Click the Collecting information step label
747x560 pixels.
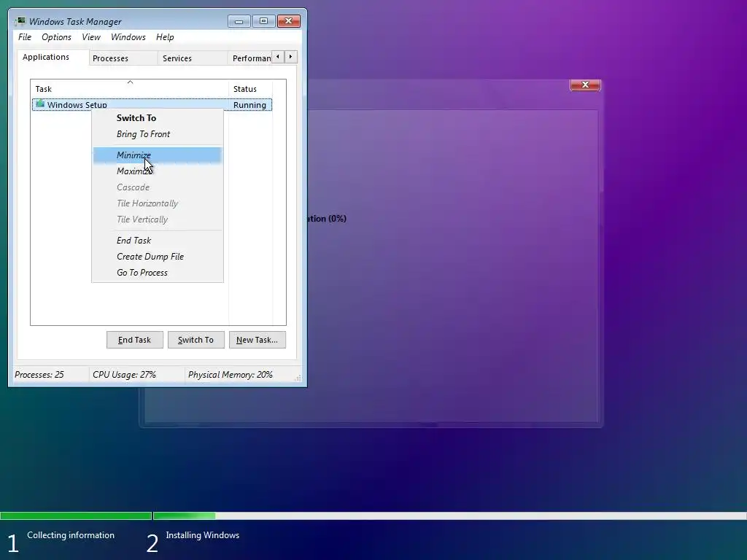tap(71, 535)
